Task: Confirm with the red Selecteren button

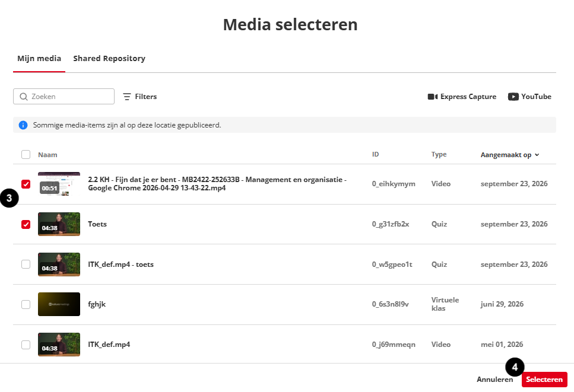Action: pyautogui.click(x=544, y=379)
